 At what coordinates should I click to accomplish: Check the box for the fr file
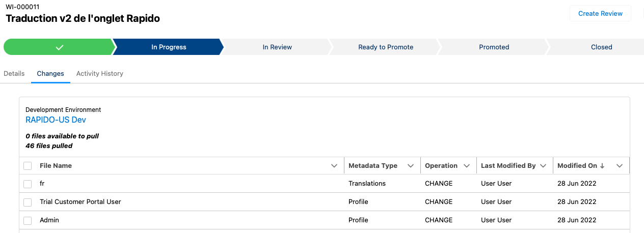(28, 184)
